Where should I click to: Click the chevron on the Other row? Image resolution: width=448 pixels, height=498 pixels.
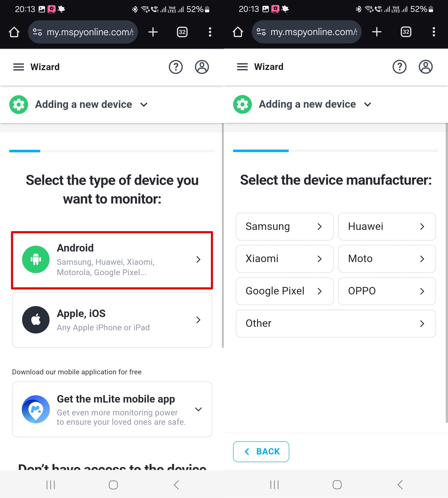tap(422, 323)
